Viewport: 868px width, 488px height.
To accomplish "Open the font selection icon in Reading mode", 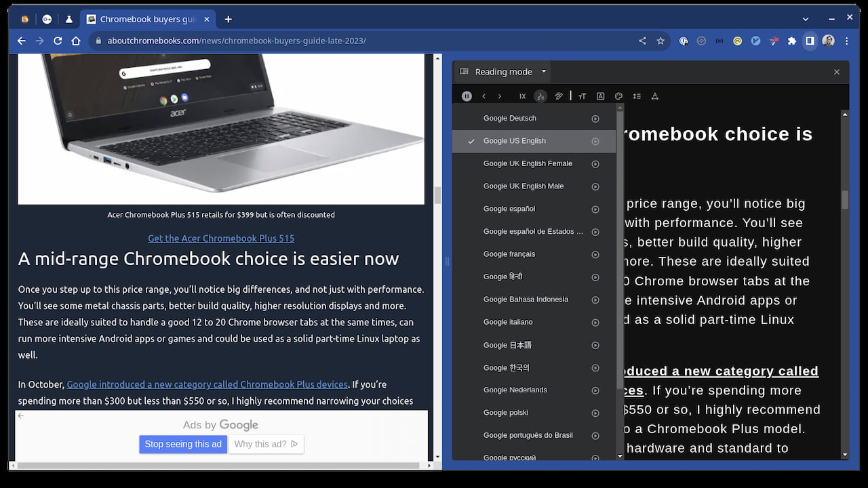I will point(600,96).
